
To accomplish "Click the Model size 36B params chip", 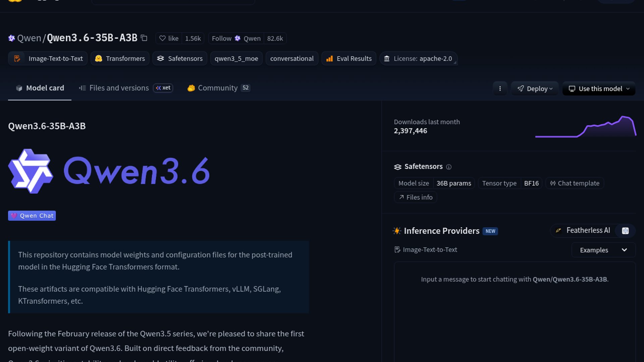I will pyautogui.click(x=434, y=183).
